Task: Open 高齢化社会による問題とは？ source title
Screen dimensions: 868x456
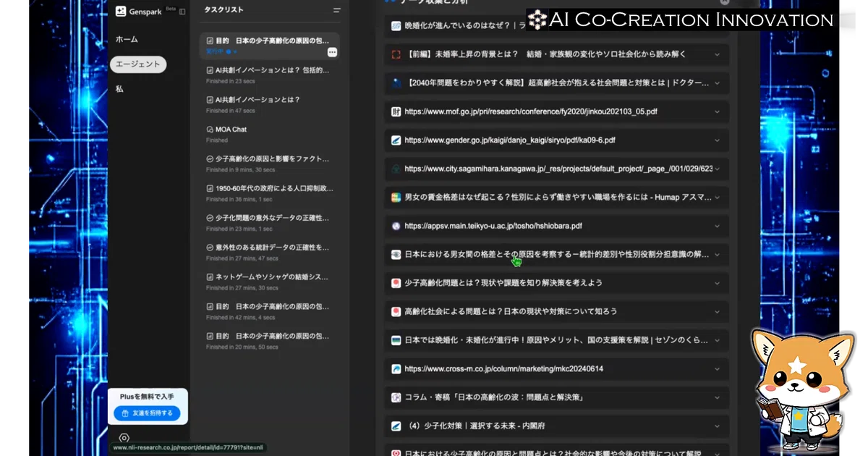Action: tap(511, 311)
